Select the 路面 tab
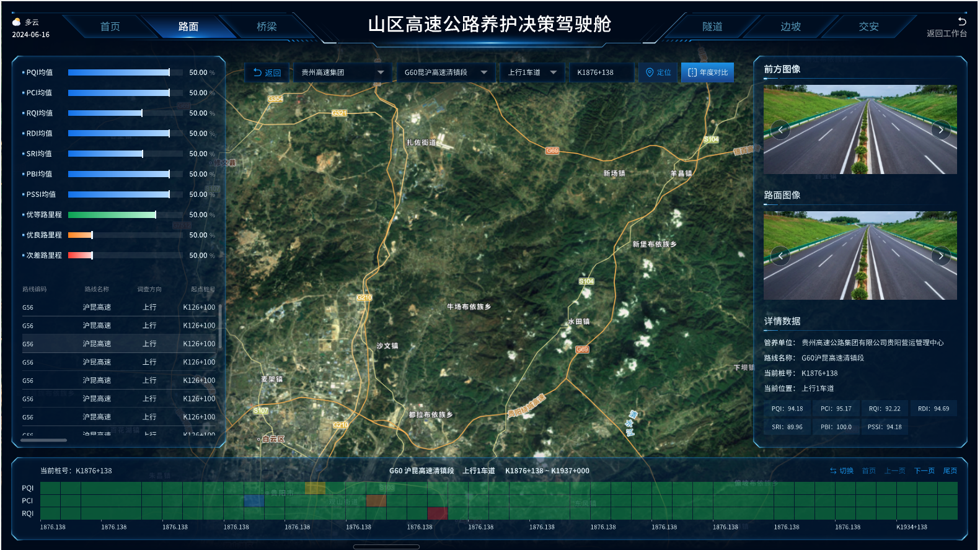This screenshot has height=550, width=980. 188,27
